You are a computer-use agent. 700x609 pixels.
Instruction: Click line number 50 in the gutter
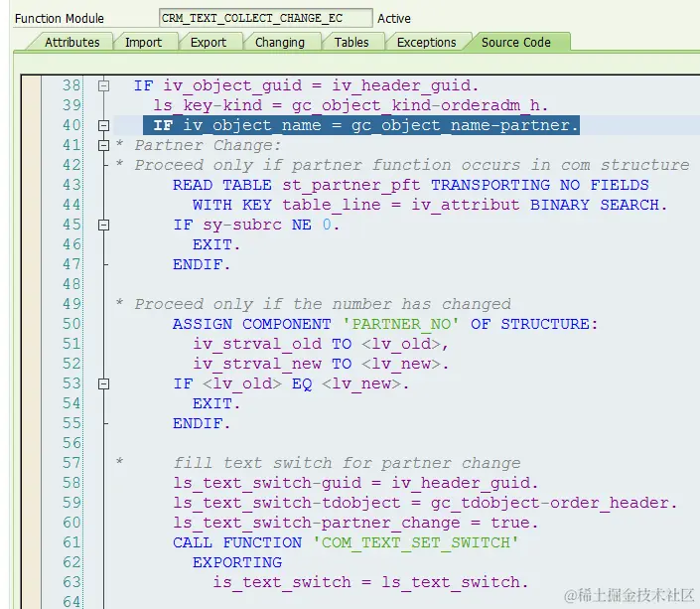point(71,324)
